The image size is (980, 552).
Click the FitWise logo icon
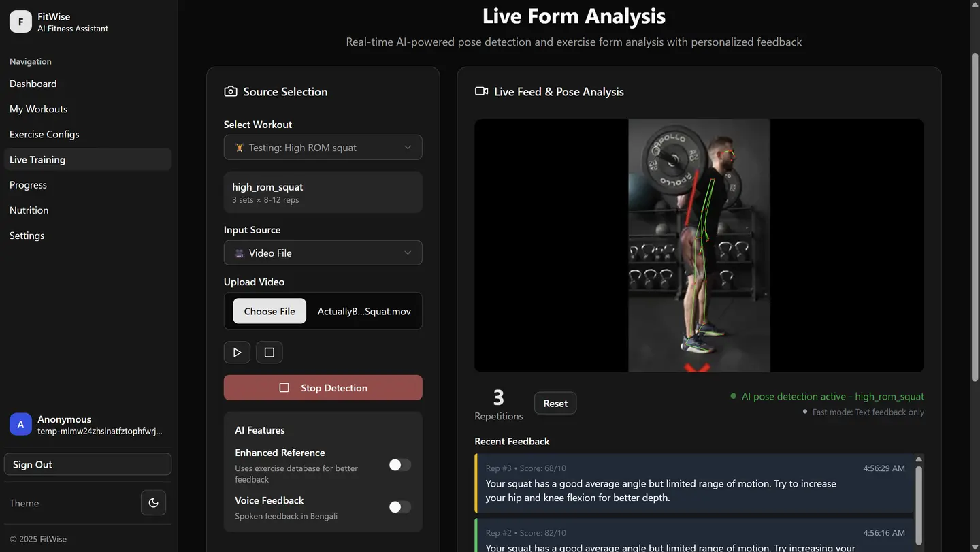20,21
